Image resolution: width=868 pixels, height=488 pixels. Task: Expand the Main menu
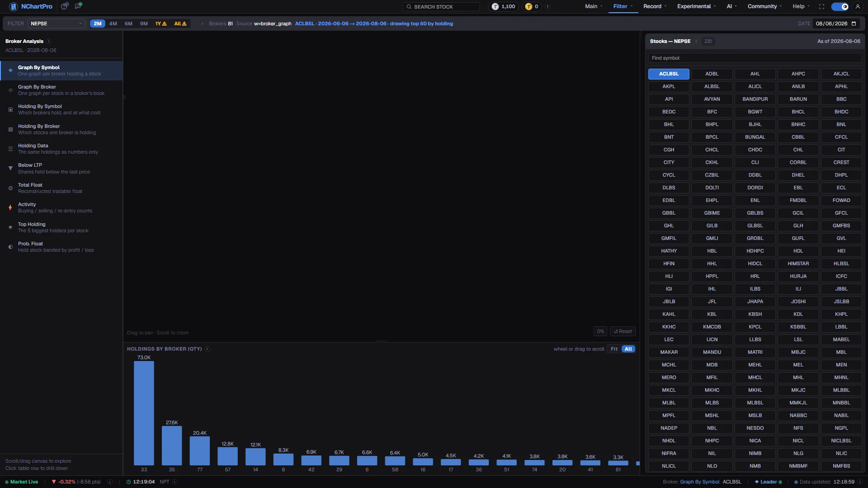[x=594, y=6]
